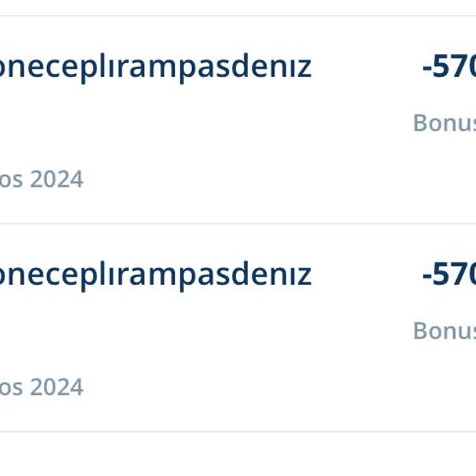Click the second transaction's -570 amount

click(x=449, y=274)
